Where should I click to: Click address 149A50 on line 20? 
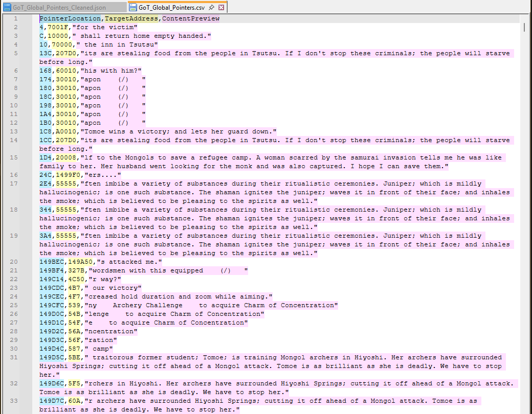point(80,262)
